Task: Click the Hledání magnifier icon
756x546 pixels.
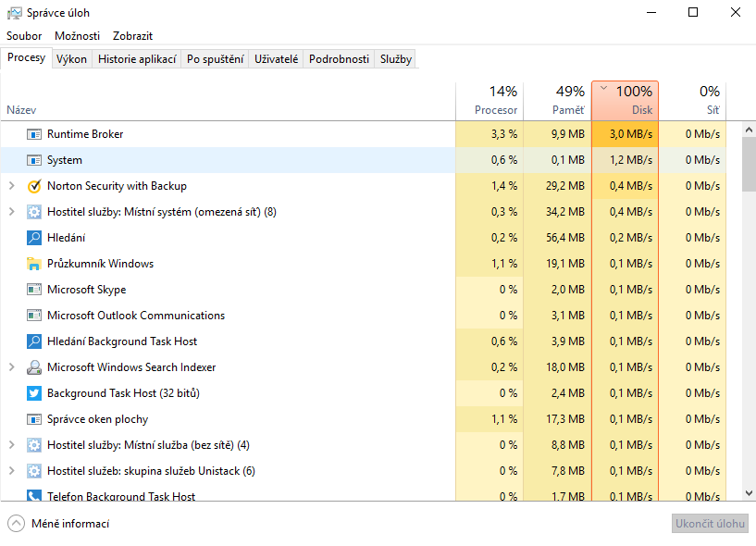Action: [x=34, y=238]
